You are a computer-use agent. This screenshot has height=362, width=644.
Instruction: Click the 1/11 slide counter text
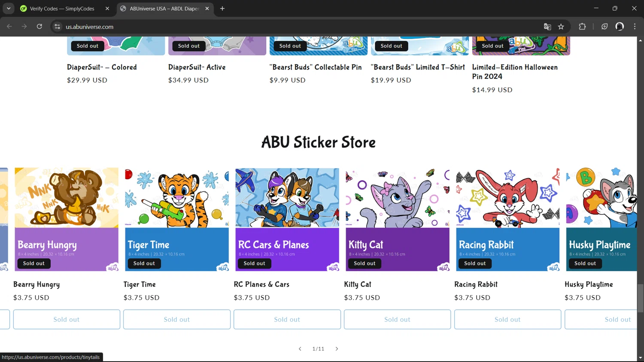click(x=318, y=349)
